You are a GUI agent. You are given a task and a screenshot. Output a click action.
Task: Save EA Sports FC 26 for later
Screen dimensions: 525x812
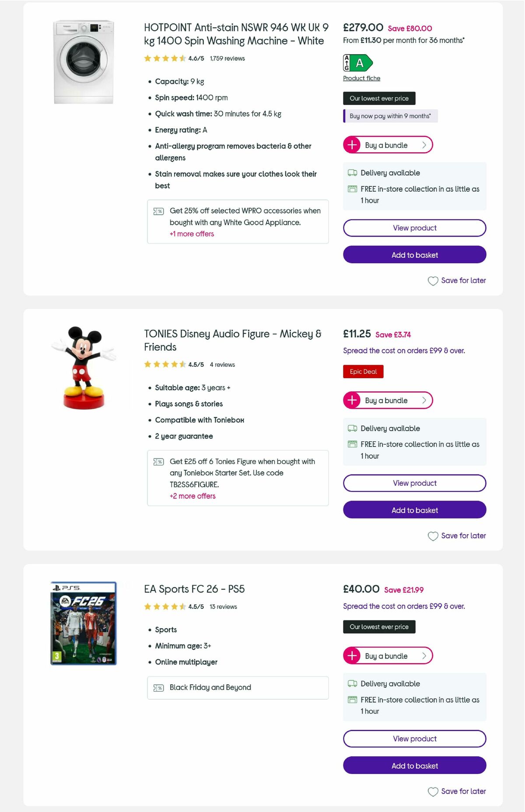(x=457, y=791)
